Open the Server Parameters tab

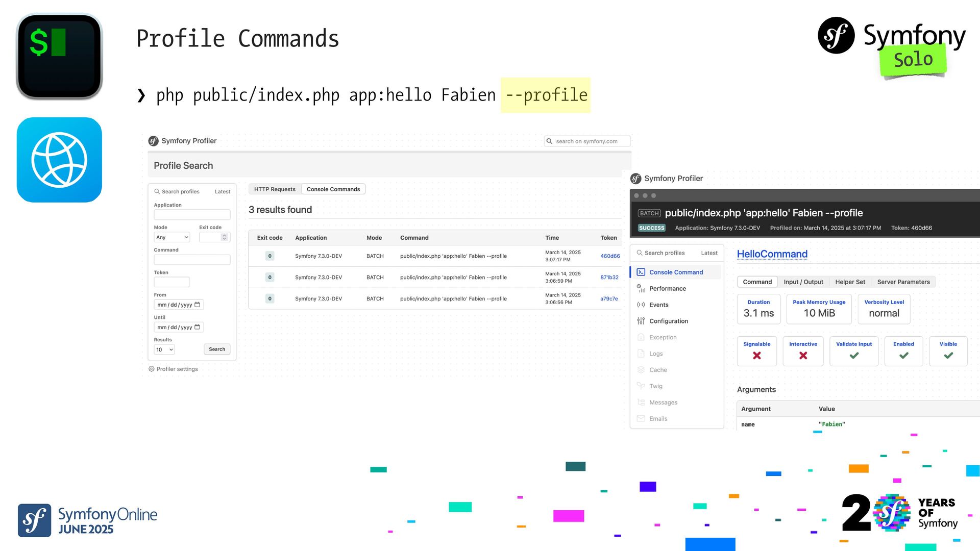coord(903,282)
